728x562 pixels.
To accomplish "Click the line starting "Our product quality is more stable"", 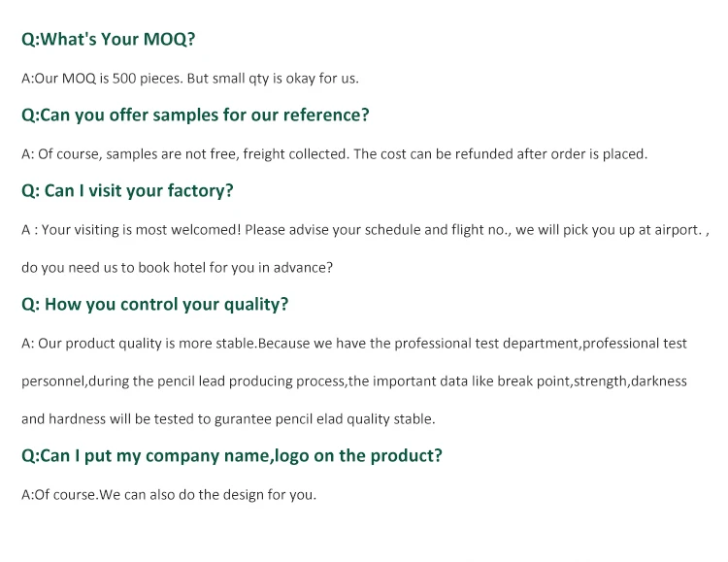I will click(354, 344).
